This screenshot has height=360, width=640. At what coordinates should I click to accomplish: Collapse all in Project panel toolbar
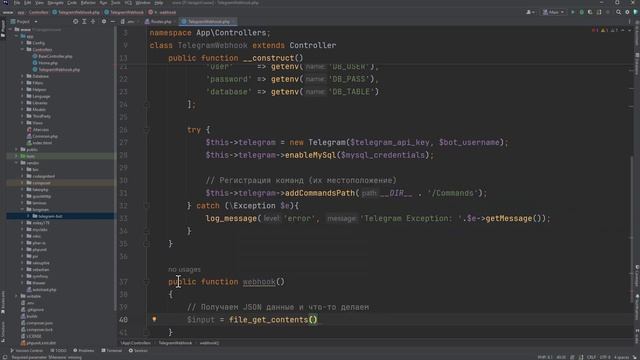tap(93, 21)
